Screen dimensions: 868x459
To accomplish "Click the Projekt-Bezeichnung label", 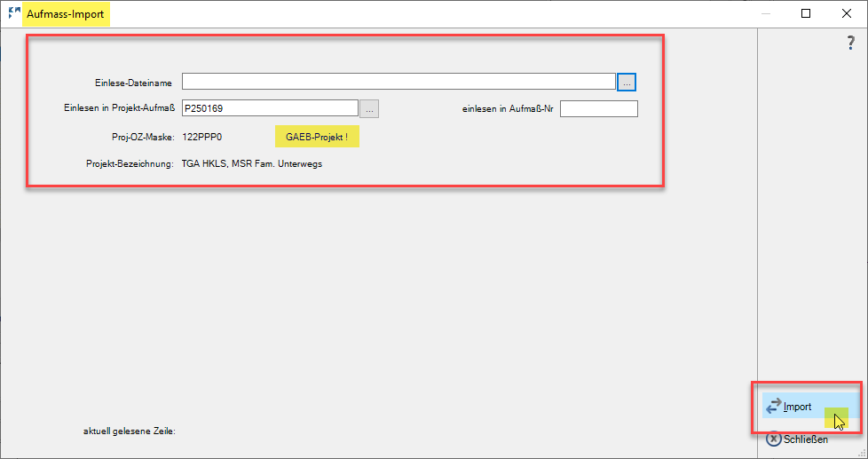I will [x=130, y=164].
